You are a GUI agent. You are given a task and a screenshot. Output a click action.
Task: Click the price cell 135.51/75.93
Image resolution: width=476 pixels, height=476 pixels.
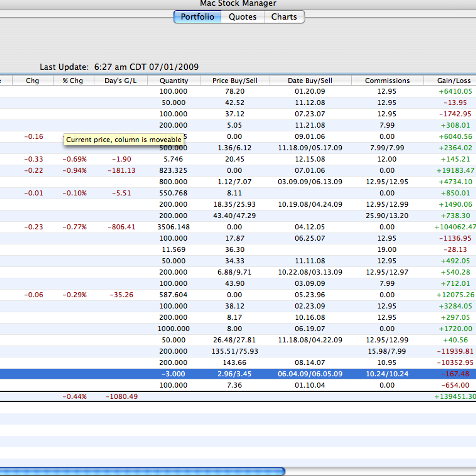[235, 351]
